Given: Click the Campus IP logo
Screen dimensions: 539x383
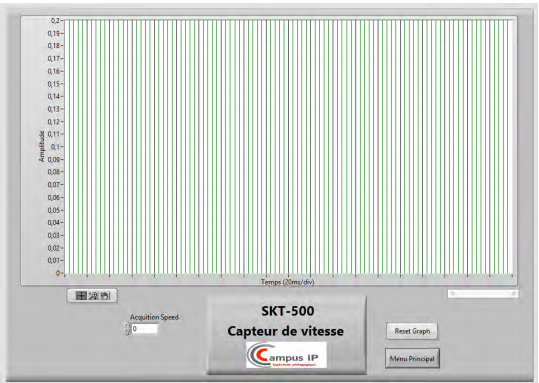Looking at the screenshot, I should click(286, 355).
